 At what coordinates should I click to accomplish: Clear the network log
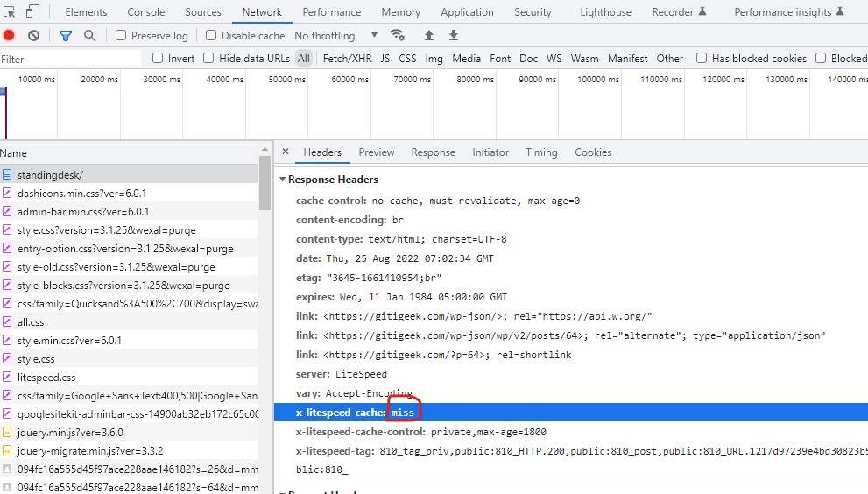(x=33, y=36)
